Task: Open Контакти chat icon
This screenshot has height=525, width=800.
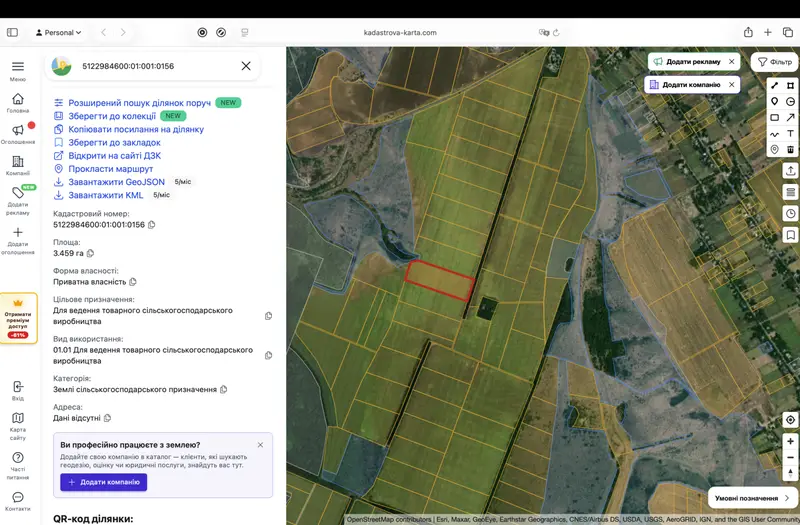Action: pyautogui.click(x=18, y=497)
